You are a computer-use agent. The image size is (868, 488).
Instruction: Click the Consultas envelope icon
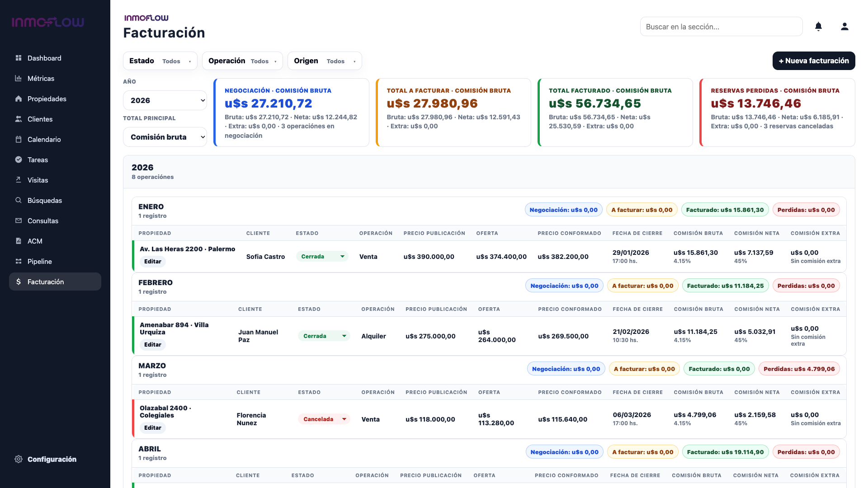19,221
